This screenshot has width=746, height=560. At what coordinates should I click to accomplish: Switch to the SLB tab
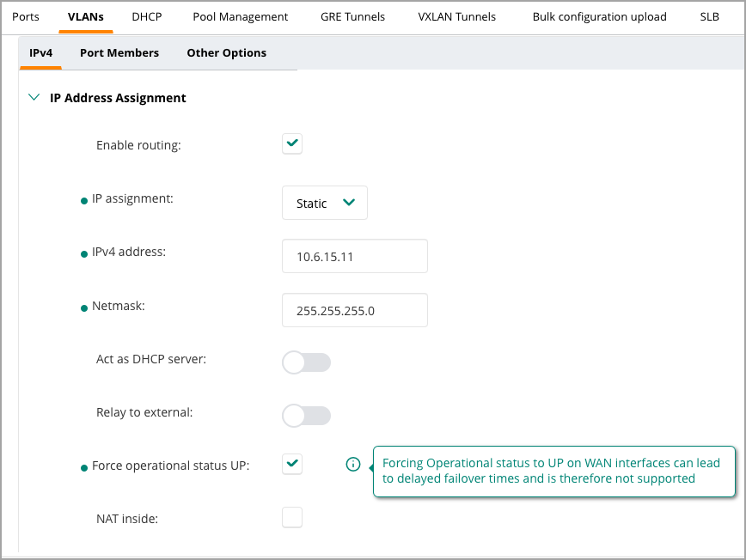pyautogui.click(x=709, y=16)
